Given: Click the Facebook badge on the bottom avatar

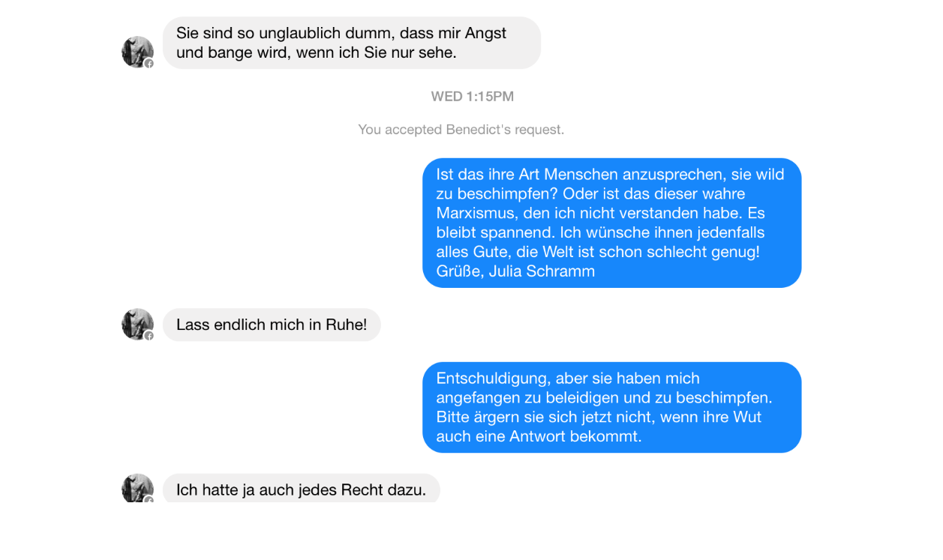Looking at the screenshot, I should click(x=149, y=499).
